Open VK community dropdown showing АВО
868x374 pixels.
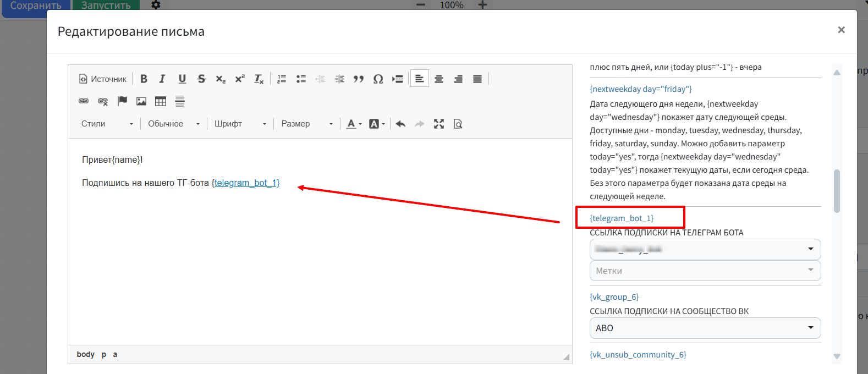(705, 328)
